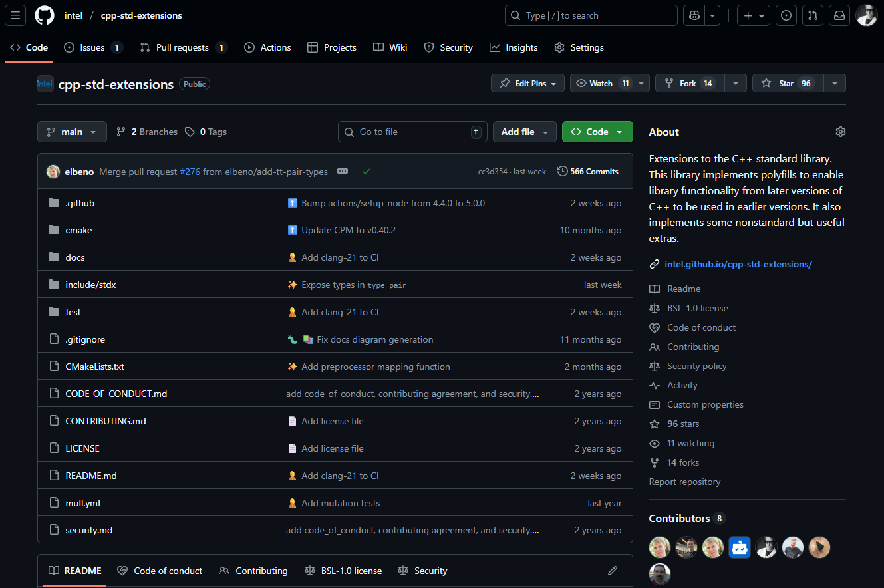The image size is (884, 588).
Task: Open the Add file dropdown
Action: click(x=524, y=132)
